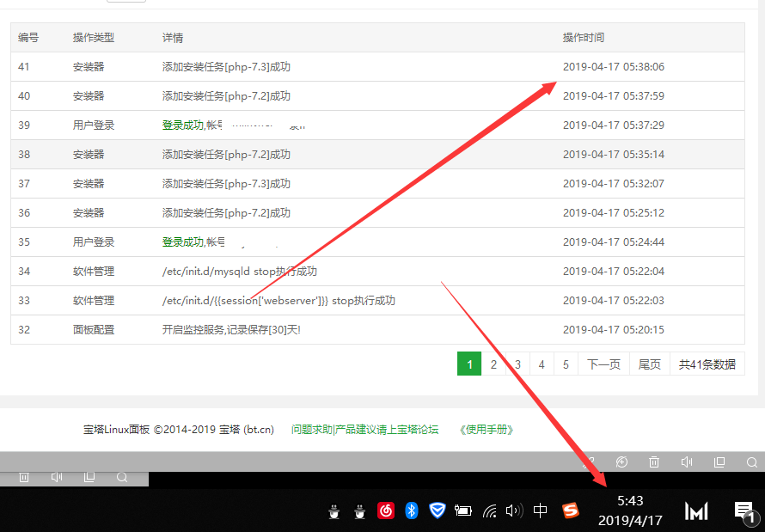Open the taskbar clock showing 5:43
Viewport: 765px width, 532px height.
tap(630, 511)
